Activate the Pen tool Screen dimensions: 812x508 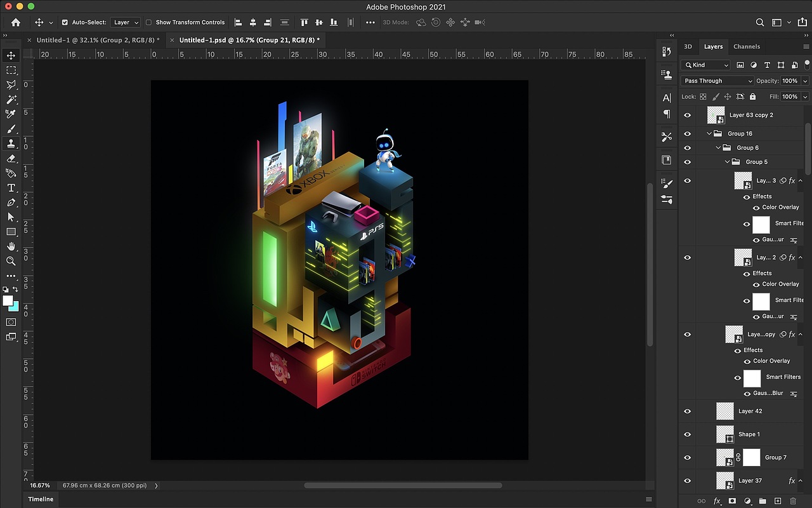point(11,203)
